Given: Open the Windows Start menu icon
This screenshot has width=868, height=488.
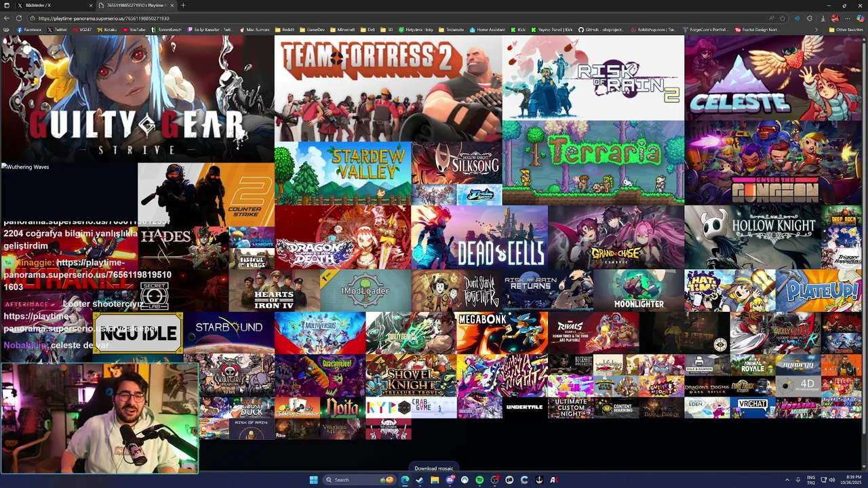Looking at the screenshot, I should [313, 480].
